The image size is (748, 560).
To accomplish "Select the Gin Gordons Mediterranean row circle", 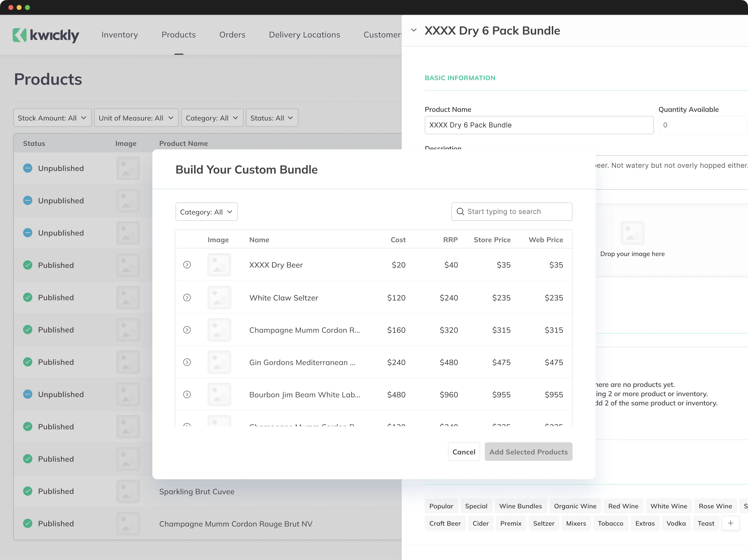I will pyautogui.click(x=187, y=362).
